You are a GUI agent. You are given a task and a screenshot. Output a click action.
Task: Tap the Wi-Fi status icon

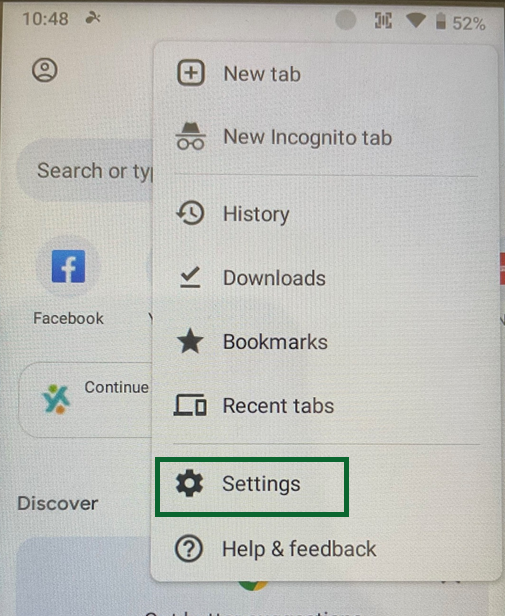point(416,20)
